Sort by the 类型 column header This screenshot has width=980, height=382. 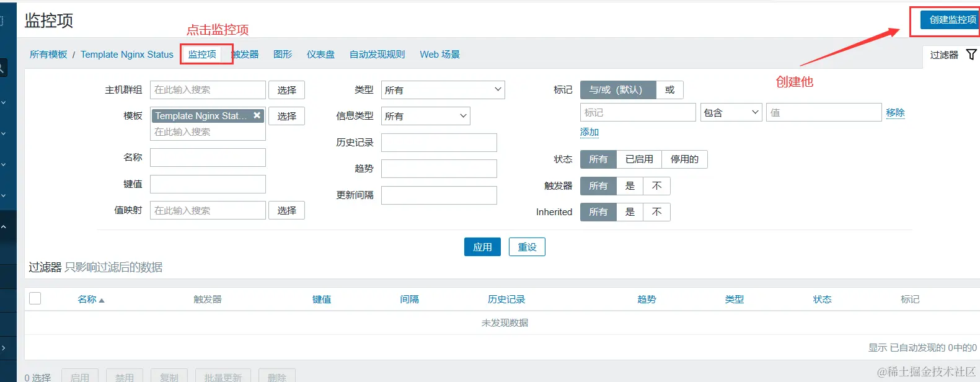point(735,300)
